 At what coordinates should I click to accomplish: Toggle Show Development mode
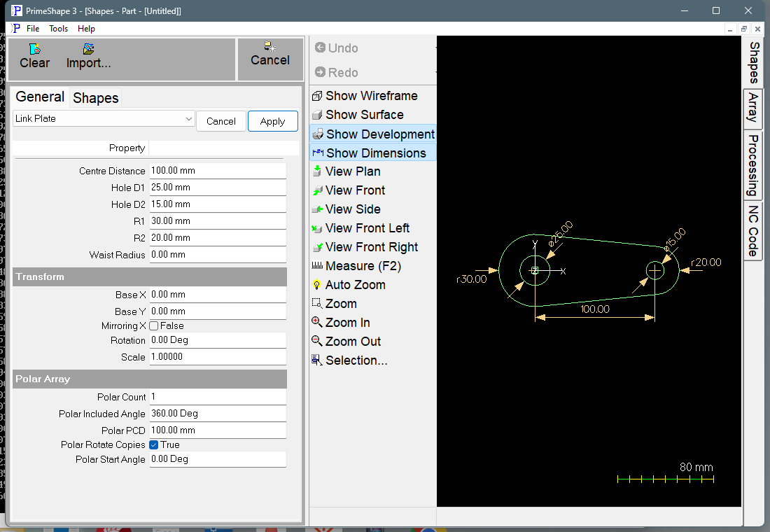373,134
